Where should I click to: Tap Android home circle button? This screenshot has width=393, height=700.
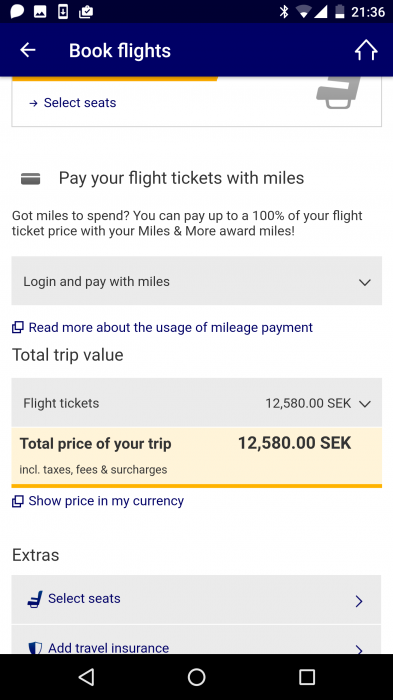[x=196, y=677]
